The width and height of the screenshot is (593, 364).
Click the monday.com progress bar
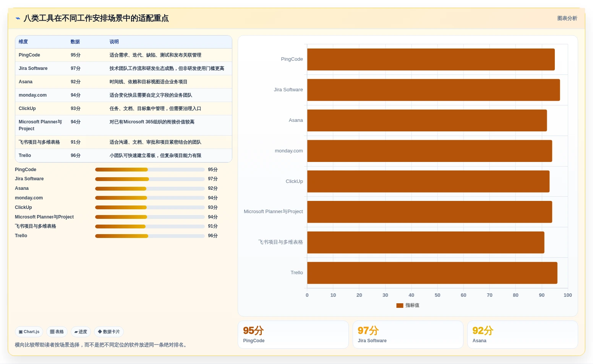point(150,198)
